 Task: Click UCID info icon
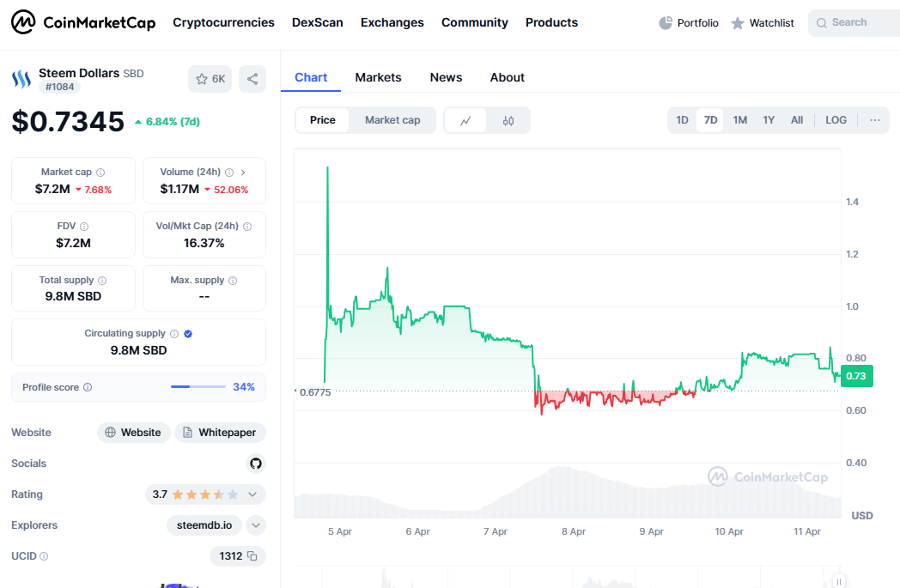pos(44,556)
